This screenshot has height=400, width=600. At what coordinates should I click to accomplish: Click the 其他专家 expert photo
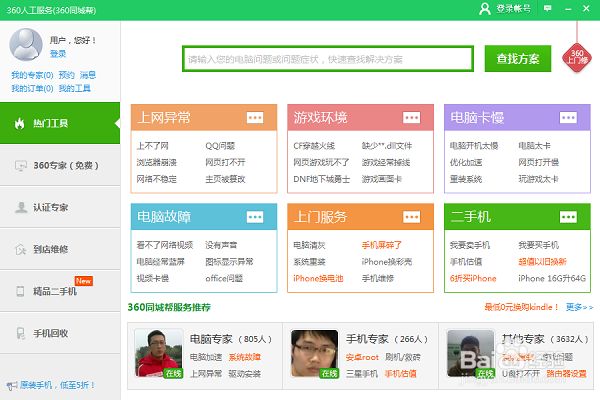tap(471, 354)
